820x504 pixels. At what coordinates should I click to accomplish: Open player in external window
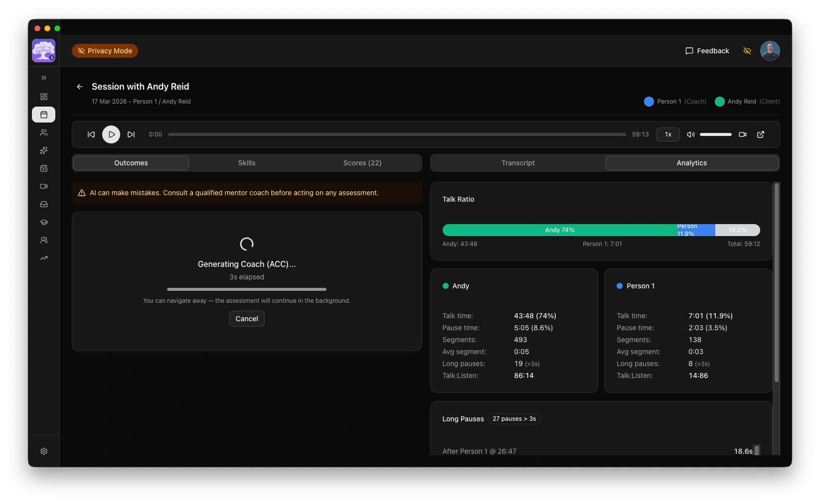point(761,134)
